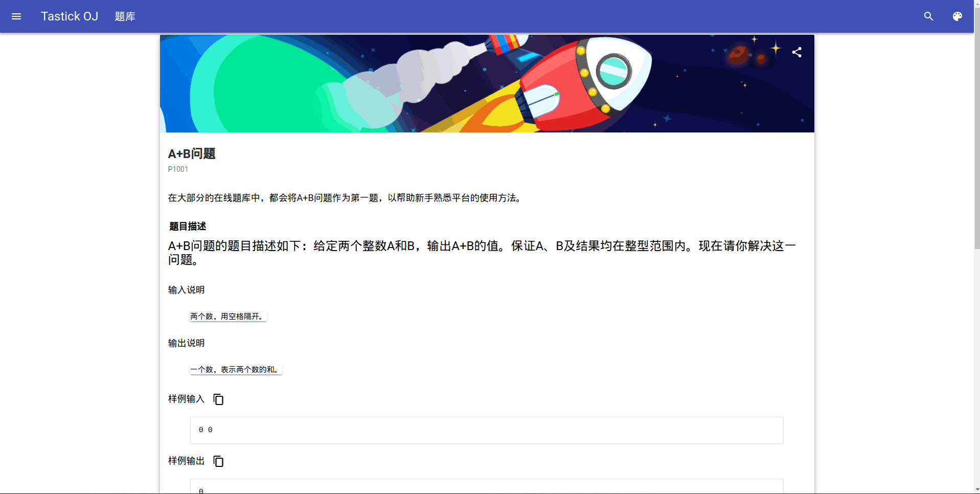The image size is (980, 494).
Task: Open the search icon in header
Action: (928, 16)
